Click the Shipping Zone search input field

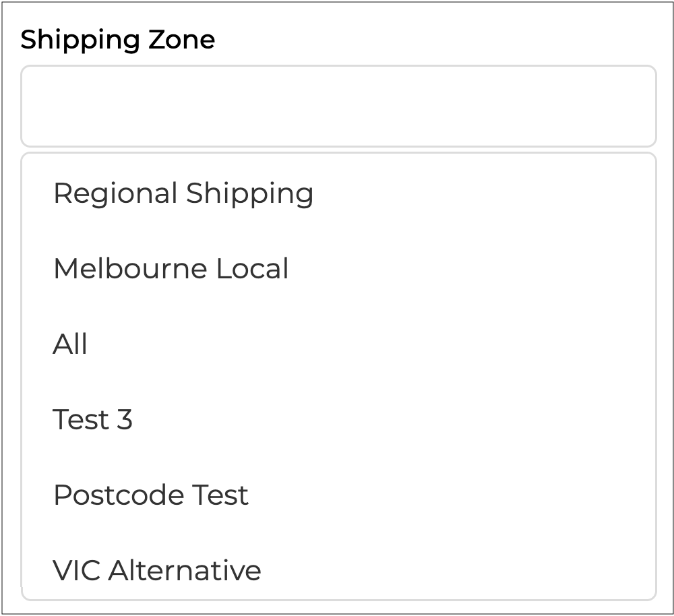tap(338, 106)
